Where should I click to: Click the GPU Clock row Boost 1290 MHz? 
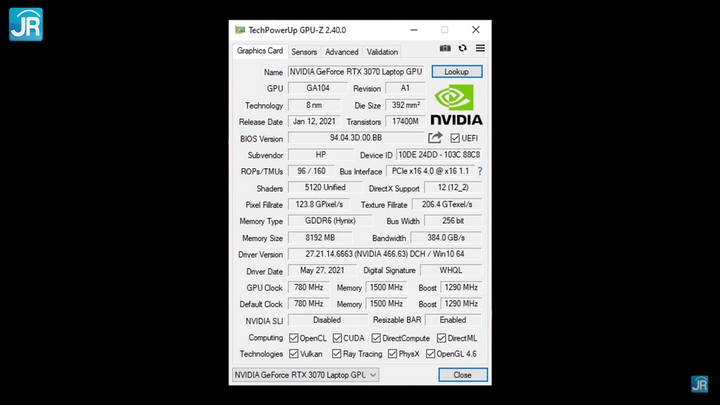pyautogui.click(x=461, y=287)
